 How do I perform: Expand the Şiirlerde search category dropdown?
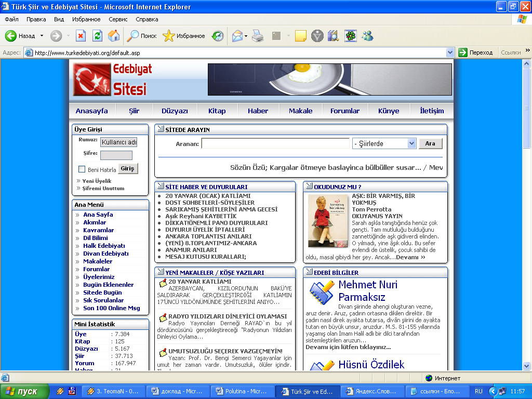point(411,143)
